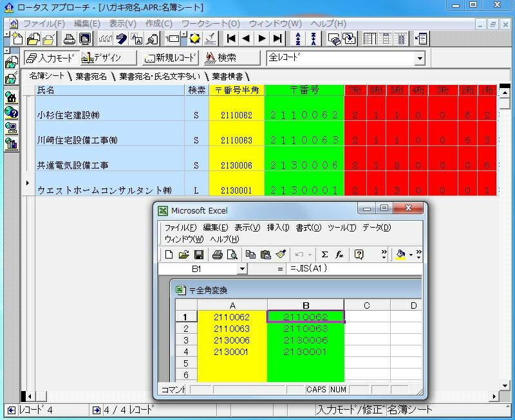Switch to the 葉書横書 tab
The height and width of the screenshot is (420, 515).
pyautogui.click(x=227, y=77)
